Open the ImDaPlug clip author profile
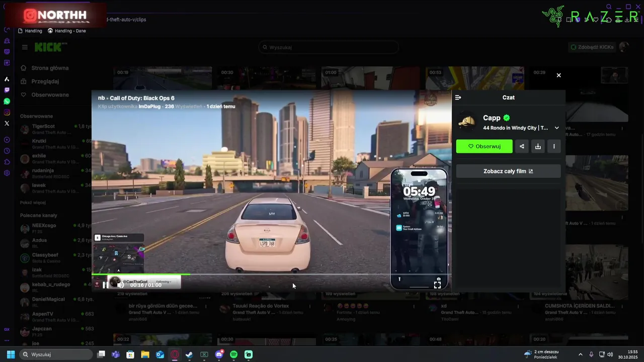This screenshot has height=362, width=644. pyautogui.click(x=150, y=107)
